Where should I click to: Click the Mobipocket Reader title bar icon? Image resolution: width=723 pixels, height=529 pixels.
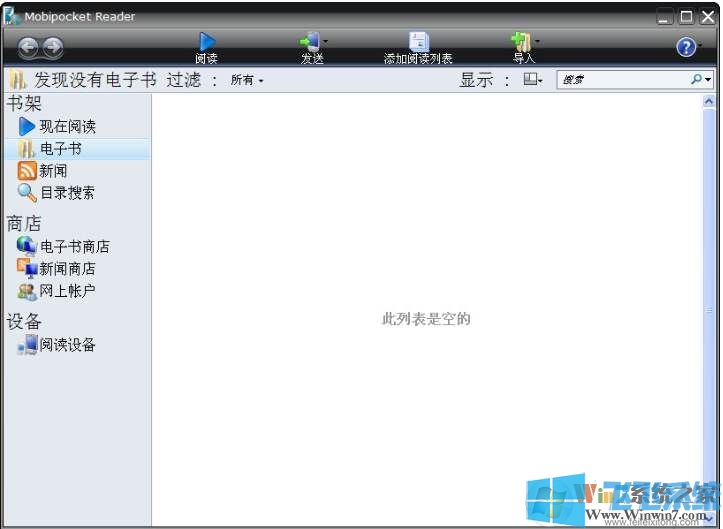(11, 16)
